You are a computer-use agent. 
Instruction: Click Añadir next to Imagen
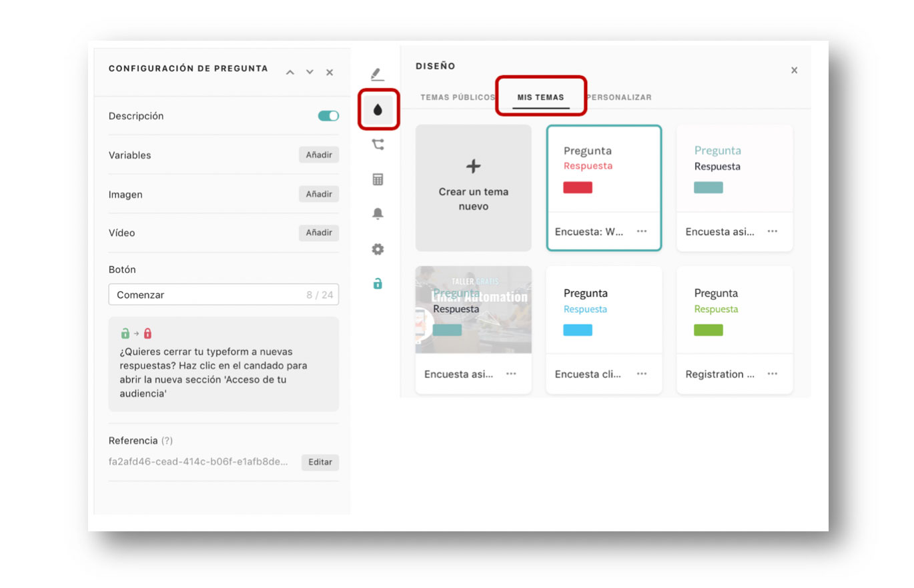point(318,193)
